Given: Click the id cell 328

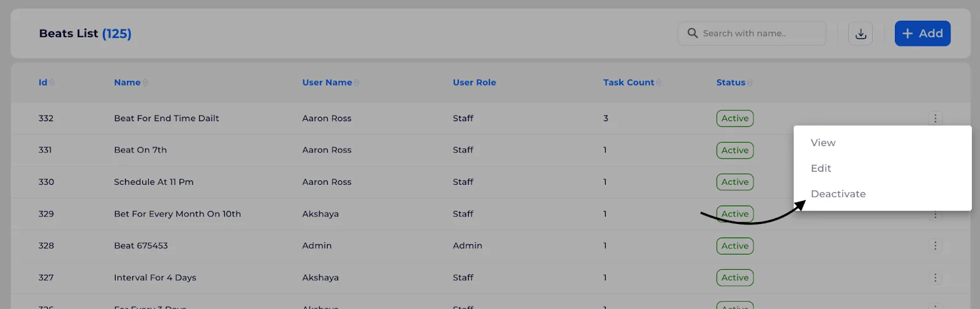Looking at the screenshot, I should coord(46,246).
